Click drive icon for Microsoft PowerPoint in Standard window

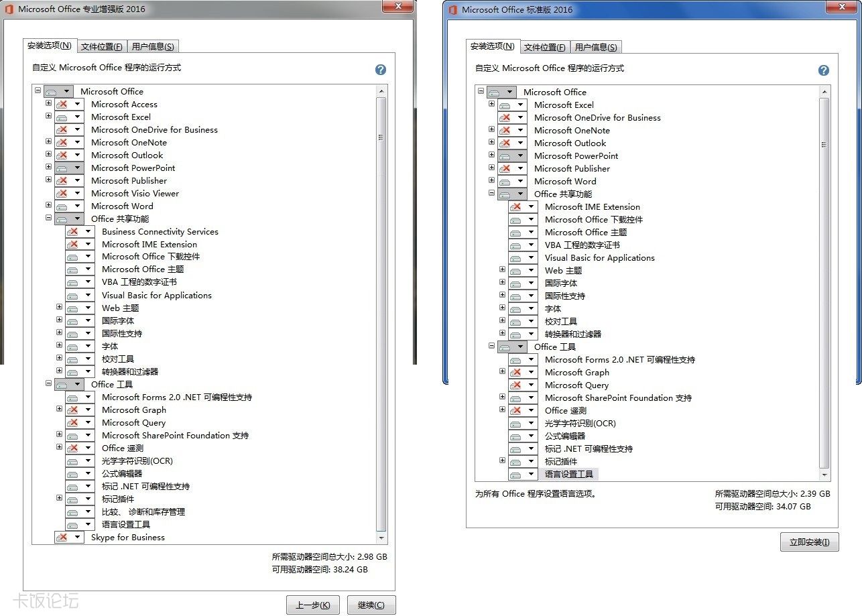pyautogui.click(x=505, y=156)
